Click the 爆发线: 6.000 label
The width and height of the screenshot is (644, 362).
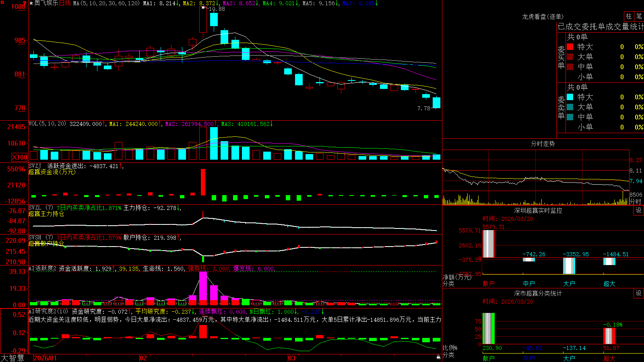[x=254, y=268]
